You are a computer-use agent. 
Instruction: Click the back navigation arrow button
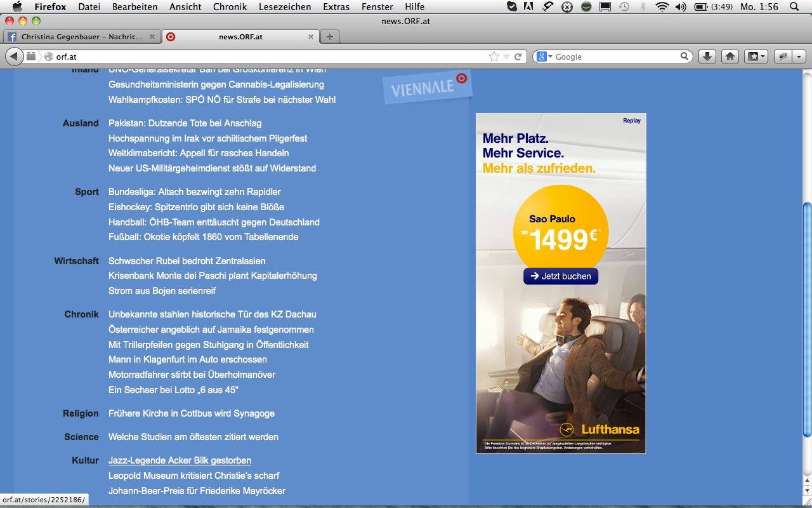point(13,57)
